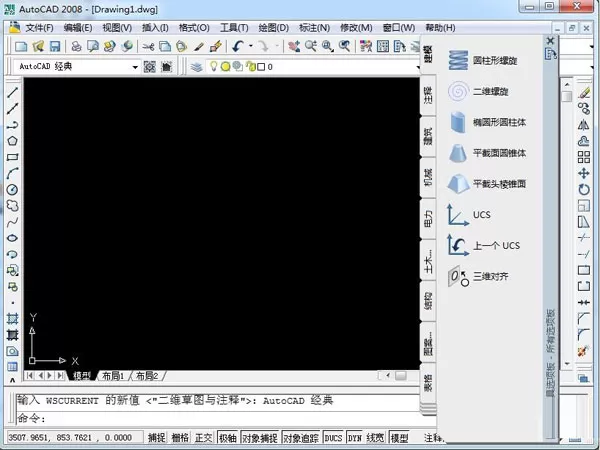Viewport: 600px width, 450px height.
Task: Select the Revision Cloud tool
Action: pos(12,206)
